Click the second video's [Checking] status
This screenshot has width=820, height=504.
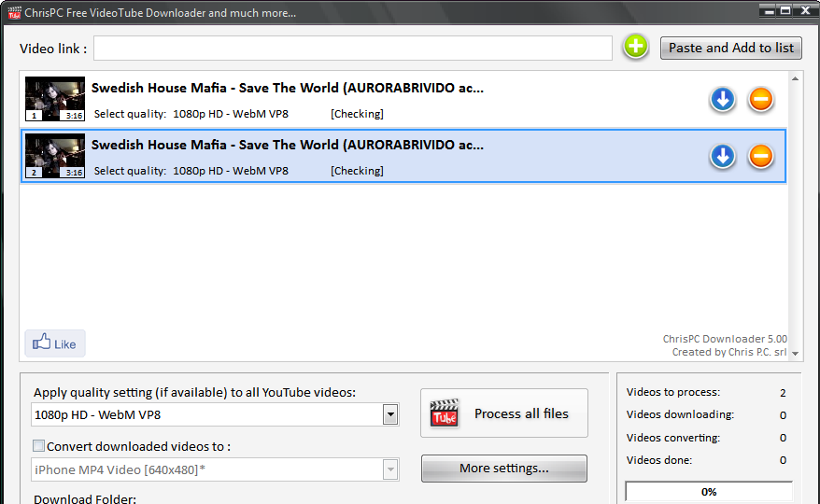coord(357,171)
